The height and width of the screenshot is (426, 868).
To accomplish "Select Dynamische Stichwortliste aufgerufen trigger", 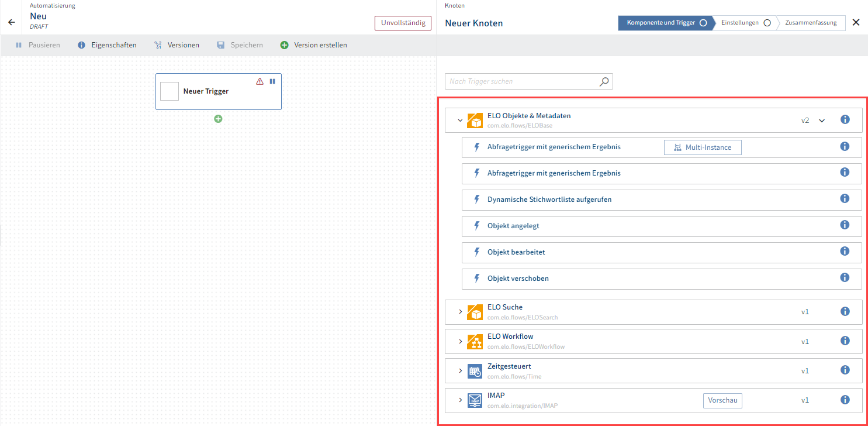I will (x=662, y=200).
